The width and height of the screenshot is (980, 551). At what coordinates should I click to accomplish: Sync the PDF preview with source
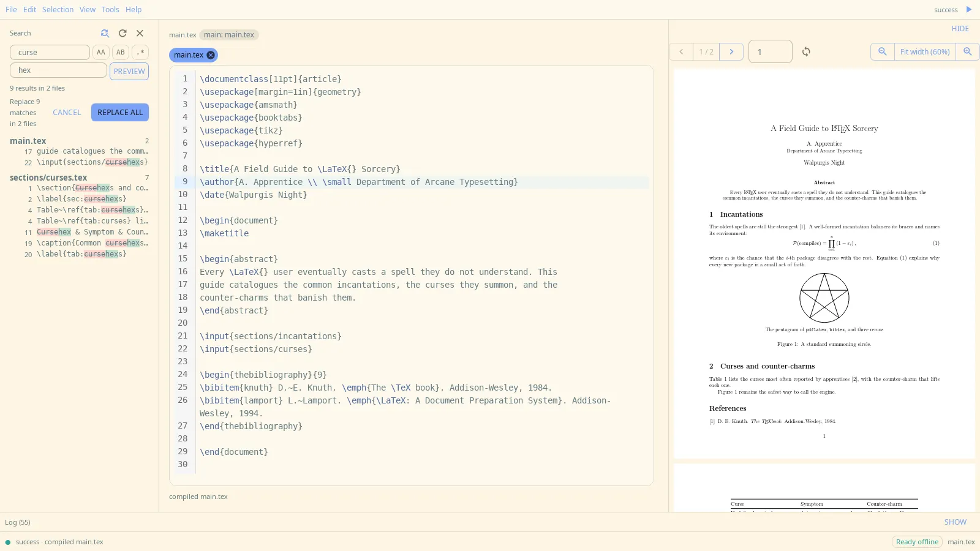point(806,52)
